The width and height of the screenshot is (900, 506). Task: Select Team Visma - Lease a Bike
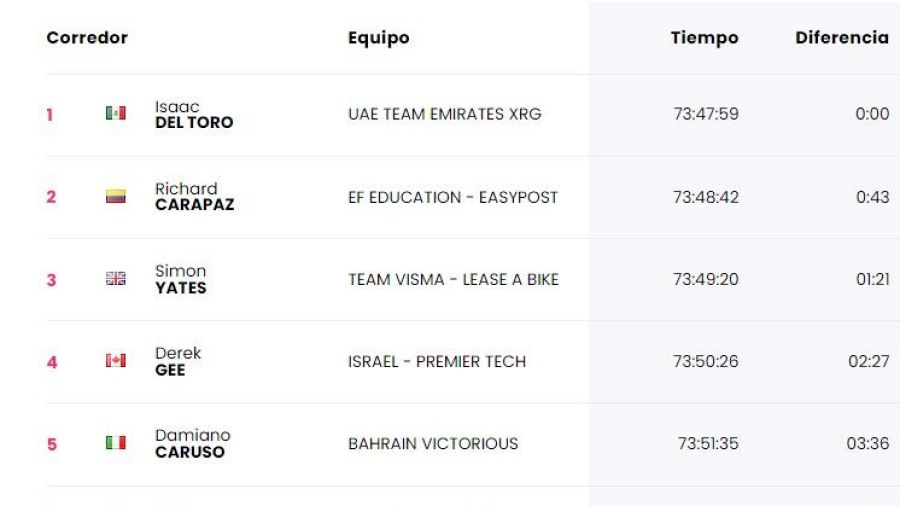453,279
